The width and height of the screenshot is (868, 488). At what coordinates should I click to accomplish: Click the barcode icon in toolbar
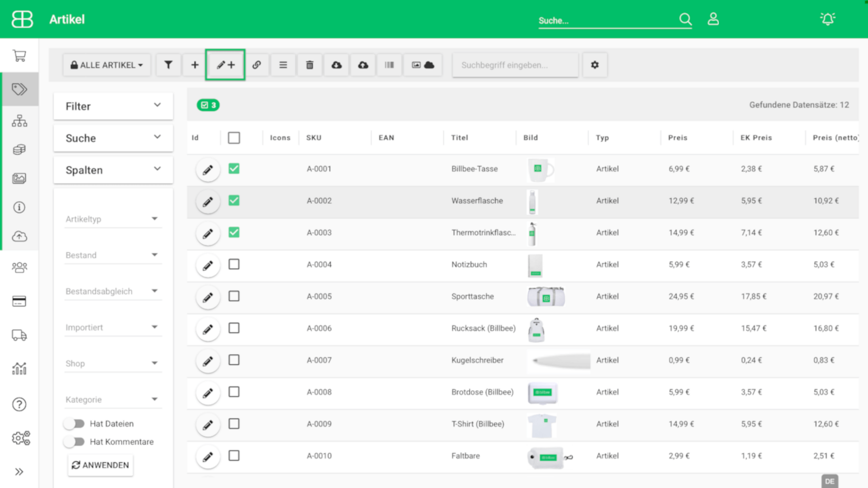coord(389,65)
